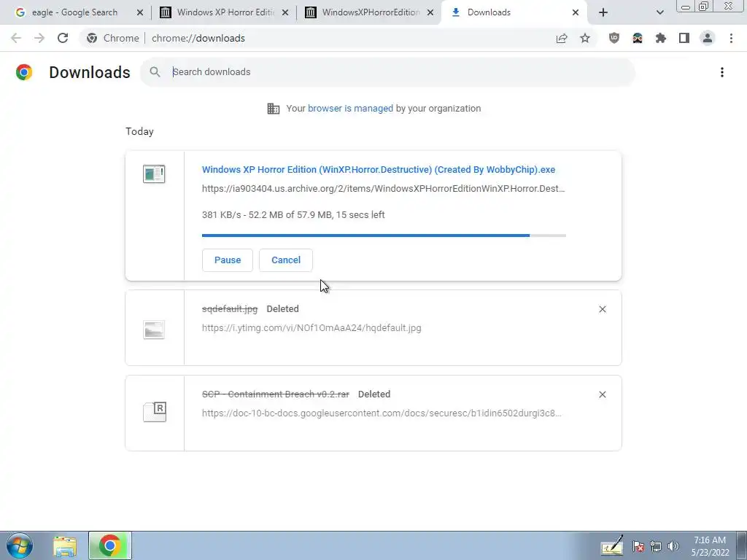This screenshot has width=747, height=560.
Task: Click the struck-through SCP - Containment Breach v0.2.rar name
Action: (275, 394)
